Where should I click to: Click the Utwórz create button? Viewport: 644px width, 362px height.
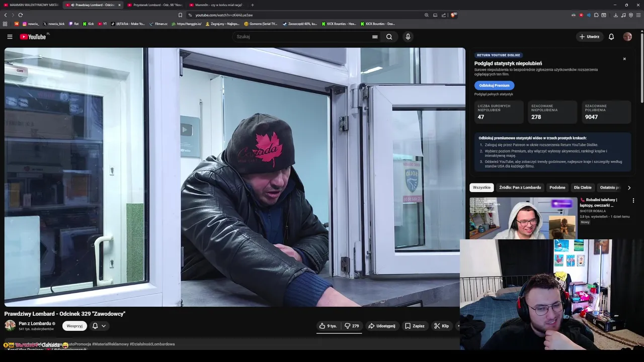(589, 37)
